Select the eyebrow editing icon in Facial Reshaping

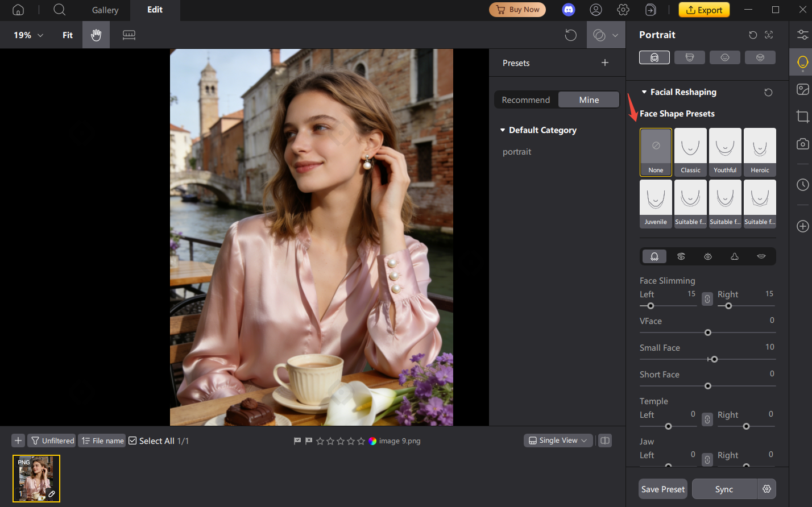tap(681, 256)
